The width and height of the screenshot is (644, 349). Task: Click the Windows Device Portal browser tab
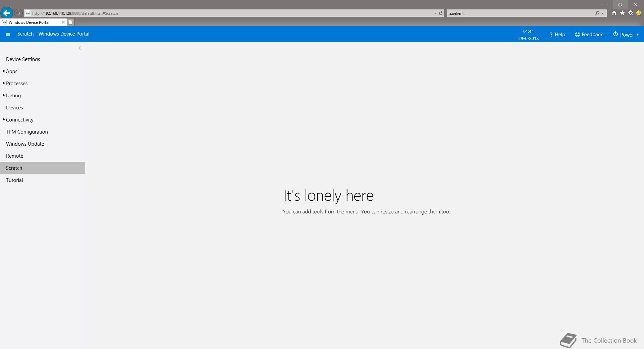[33, 22]
